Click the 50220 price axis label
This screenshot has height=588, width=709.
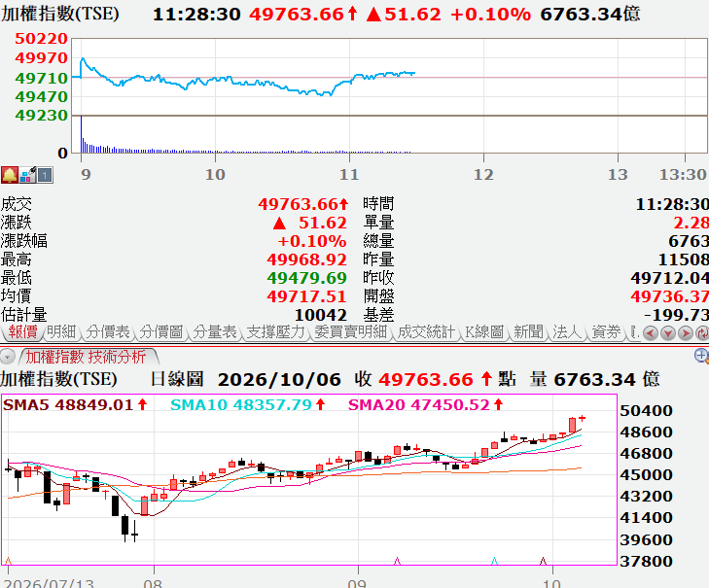tap(41, 39)
